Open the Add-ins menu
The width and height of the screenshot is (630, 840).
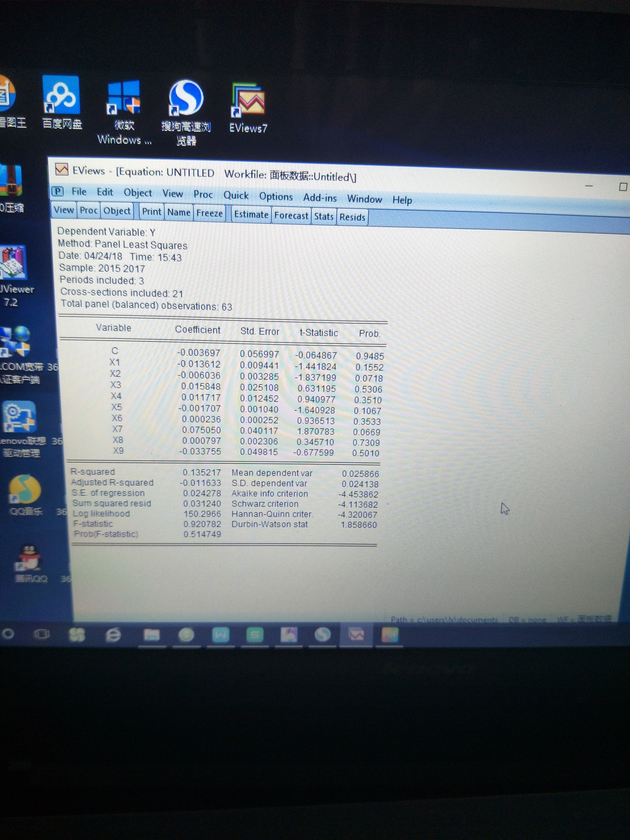point(320,198)
